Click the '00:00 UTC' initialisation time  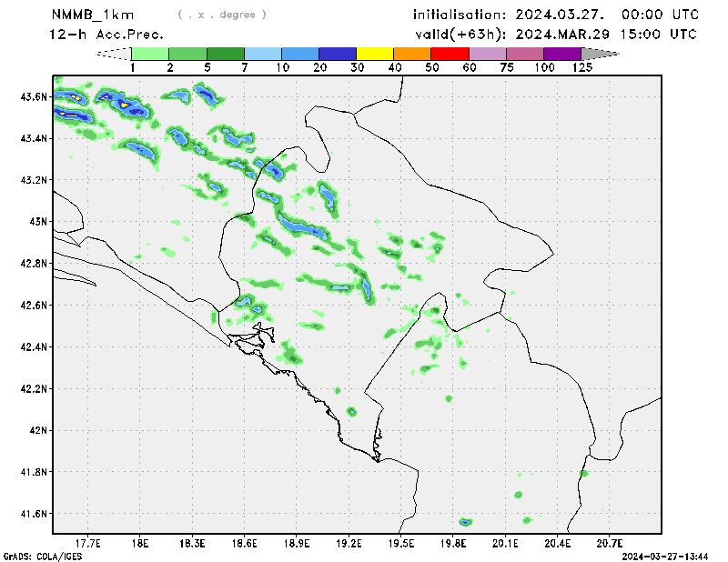tap(661, 15)
